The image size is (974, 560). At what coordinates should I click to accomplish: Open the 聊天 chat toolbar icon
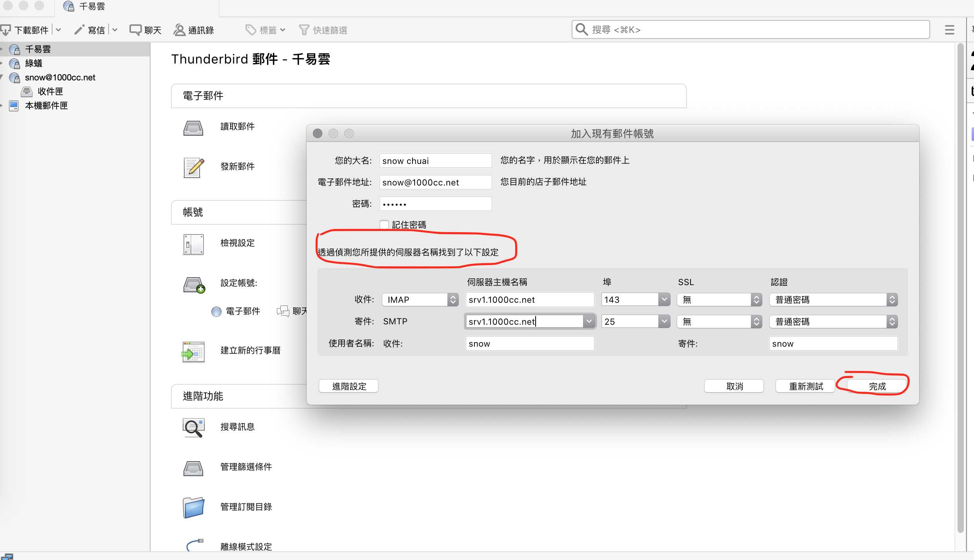coord(135,30)
